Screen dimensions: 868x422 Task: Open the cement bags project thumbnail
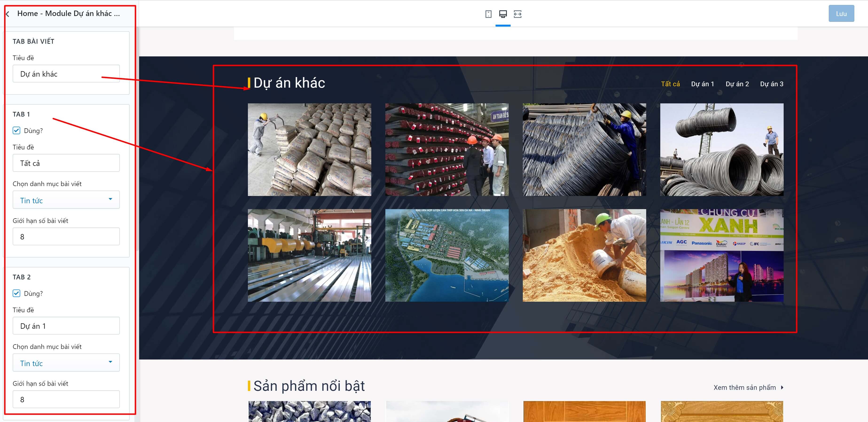(309, 150)
